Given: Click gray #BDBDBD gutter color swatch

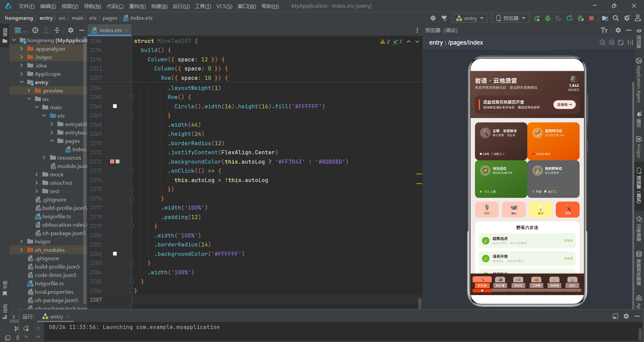Looking at the screenshot, I should coord(117,162).
